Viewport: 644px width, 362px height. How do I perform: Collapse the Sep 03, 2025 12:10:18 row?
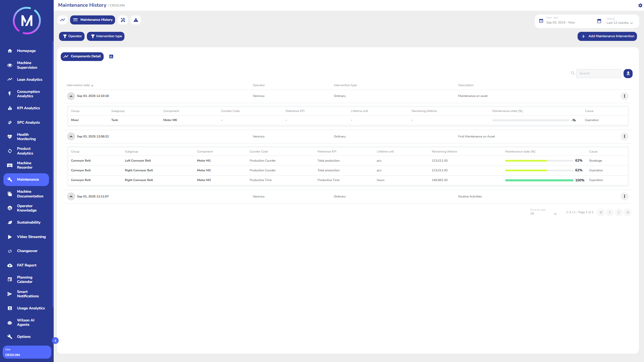click(71, 96)
